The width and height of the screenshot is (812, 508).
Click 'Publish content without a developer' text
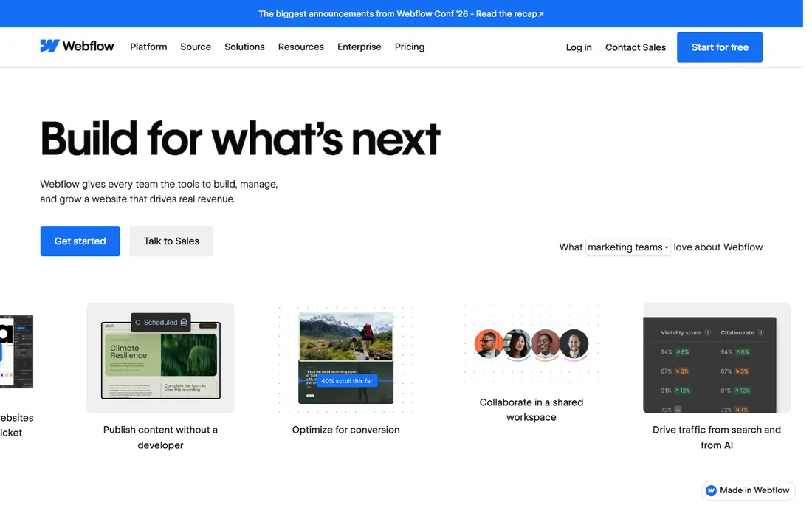[160, 437]
